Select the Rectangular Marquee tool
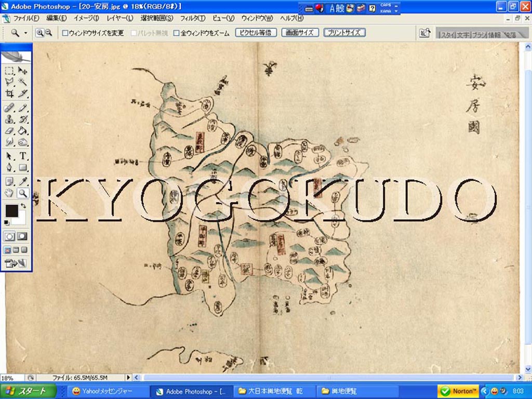This screenshot has height=399, width=532. click(x=9, y=71)
